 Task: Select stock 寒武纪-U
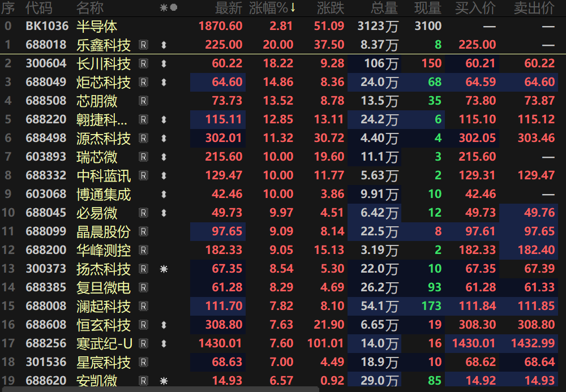(x=104, y=344)
